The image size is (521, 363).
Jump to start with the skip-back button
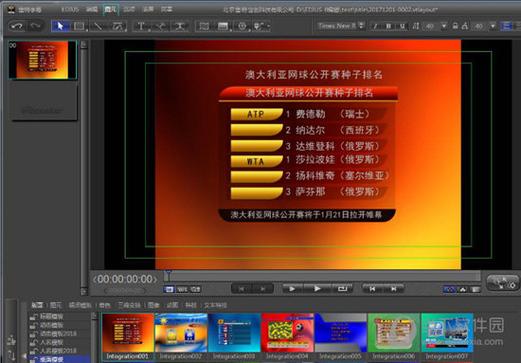372,289
